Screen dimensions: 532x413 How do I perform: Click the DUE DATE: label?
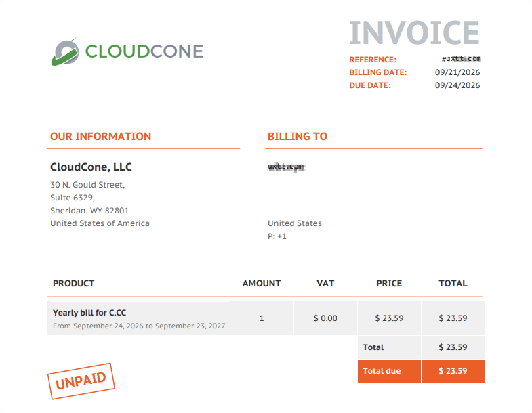click(x=370, y=85)
